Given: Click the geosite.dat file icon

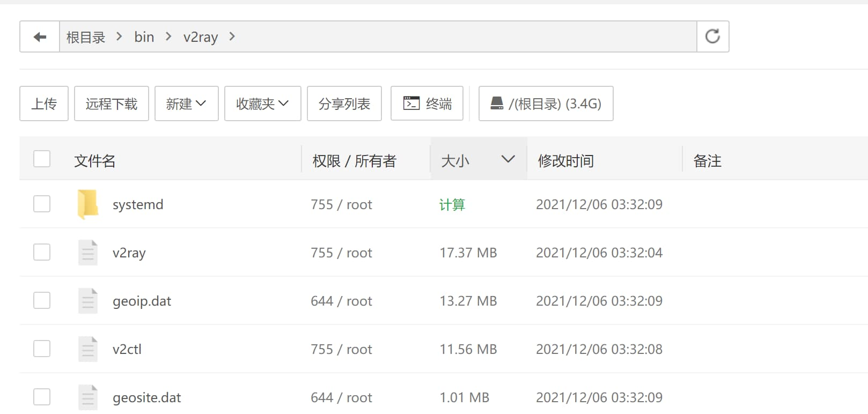Looking at the screenshot, I should tap(88, 397).
